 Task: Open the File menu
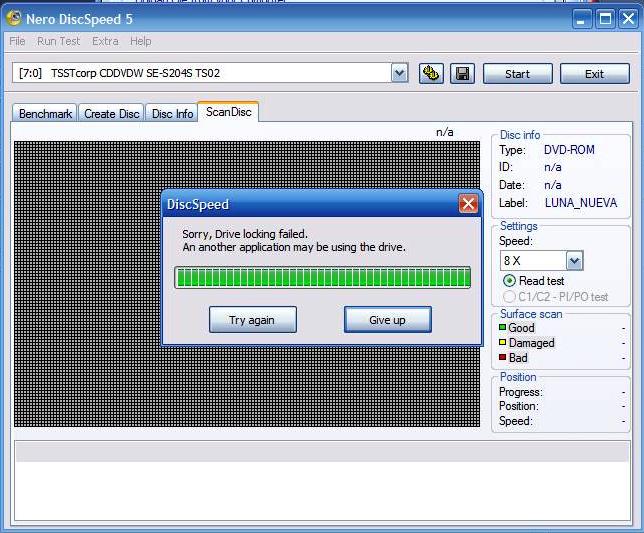coord(17,41)
